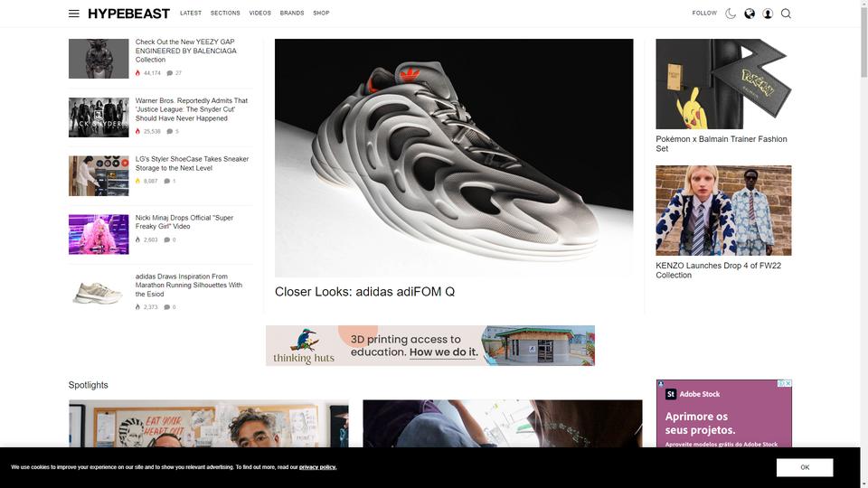
Task: Click the LG ShoeCase article thumbnail
Action: [x=99, y=176]
